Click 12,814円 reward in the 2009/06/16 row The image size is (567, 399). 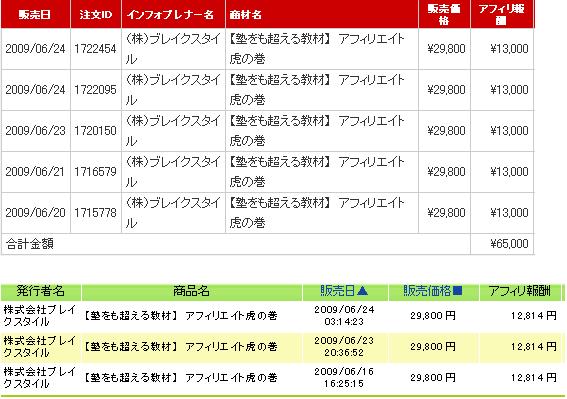[x=534, y=378]
